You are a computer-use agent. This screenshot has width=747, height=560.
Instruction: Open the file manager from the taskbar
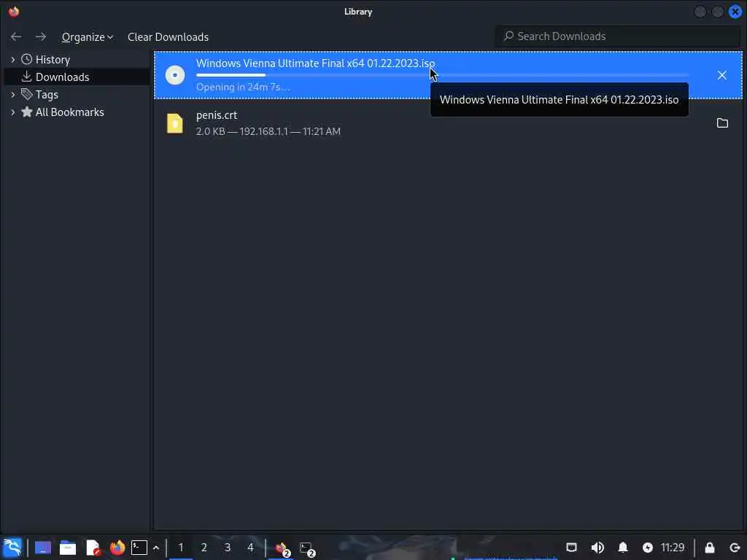point(68,548)
